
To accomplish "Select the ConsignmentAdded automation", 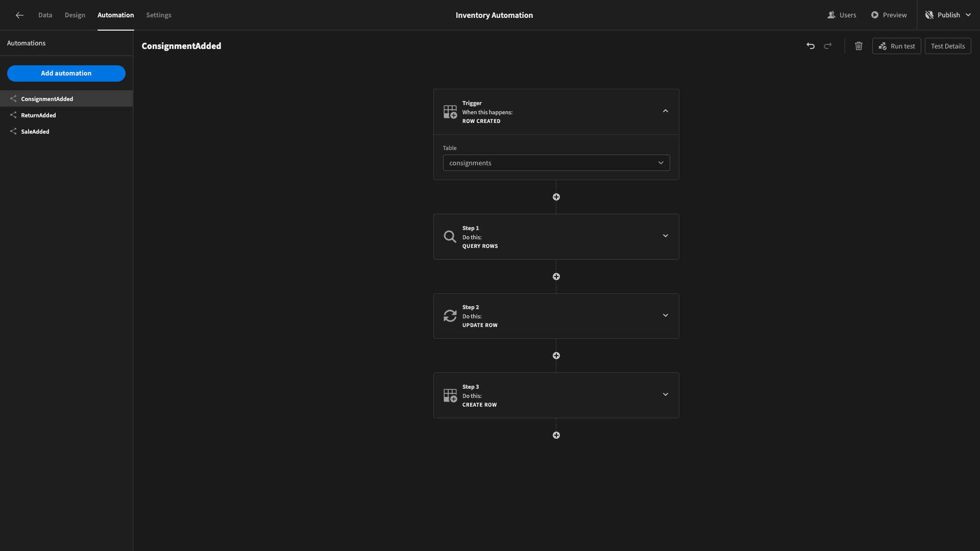I will [x=66, y=98].
